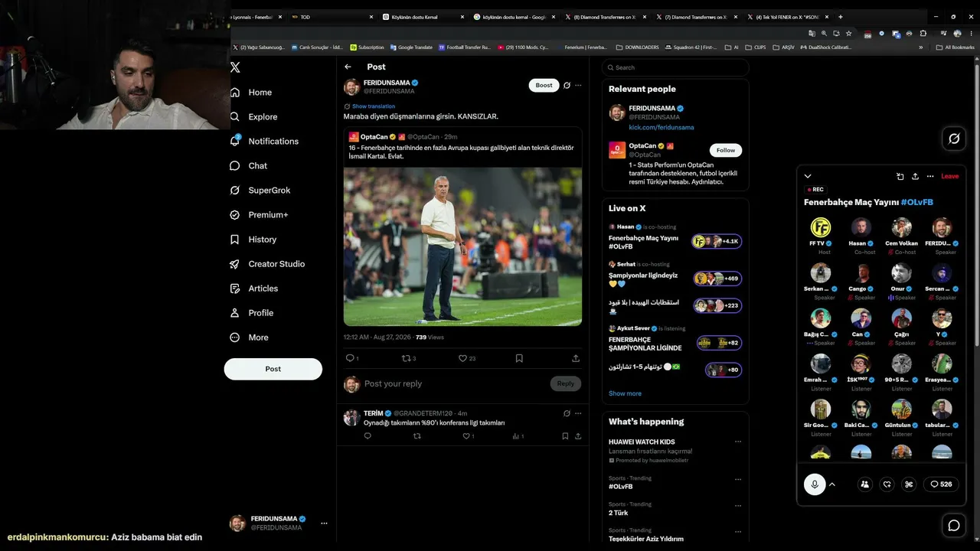Like TERİM's reply
Screen dimensions: 980x551
(468, 436)
